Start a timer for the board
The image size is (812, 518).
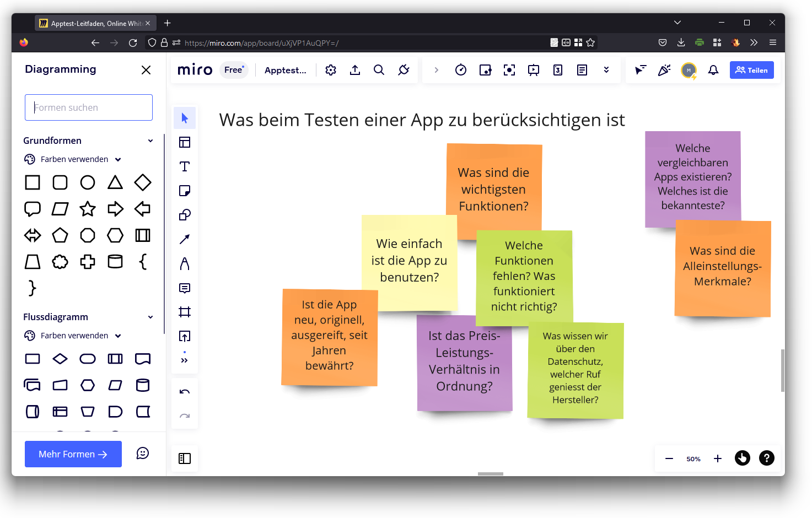pos(461,70)
